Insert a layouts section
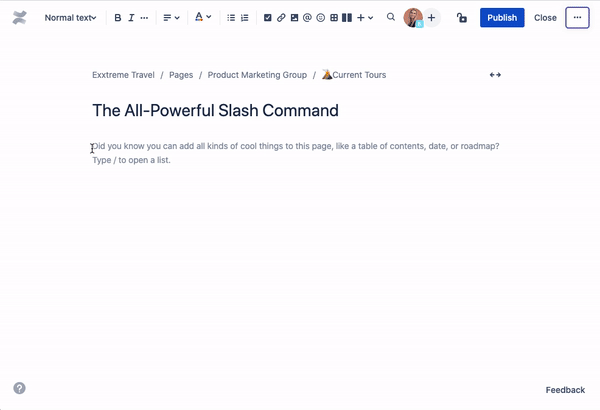The height and width of the screenshot is (410, 600). [x=347, y=18]
